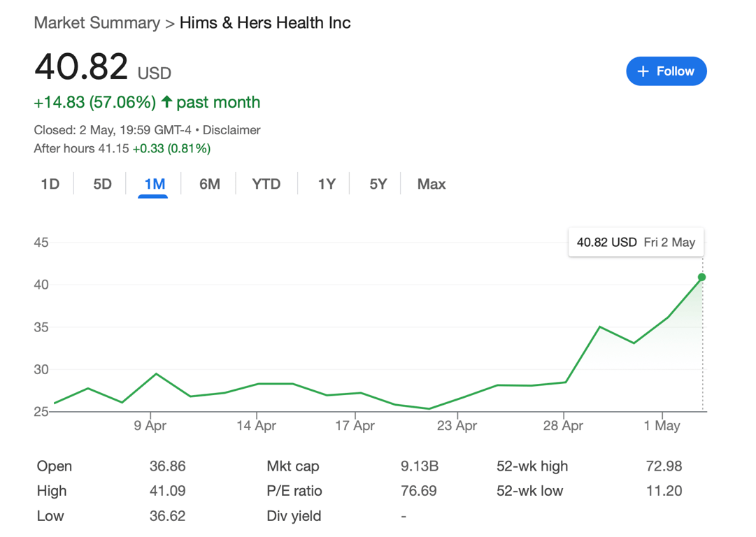Click the green endpoint dot on chart
This screenshot has width=756, height=537.
click(x=701, y=278)
